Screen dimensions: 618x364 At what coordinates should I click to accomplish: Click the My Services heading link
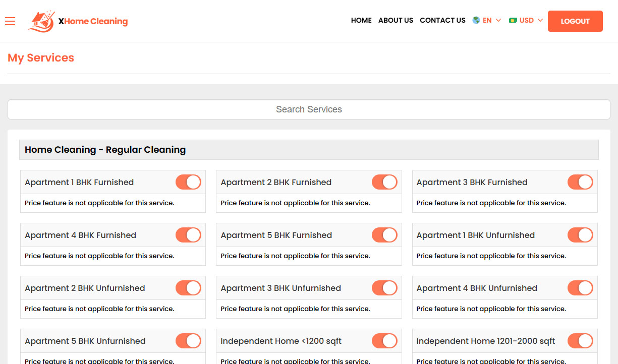pyautogui.click(x=40, y=57)
